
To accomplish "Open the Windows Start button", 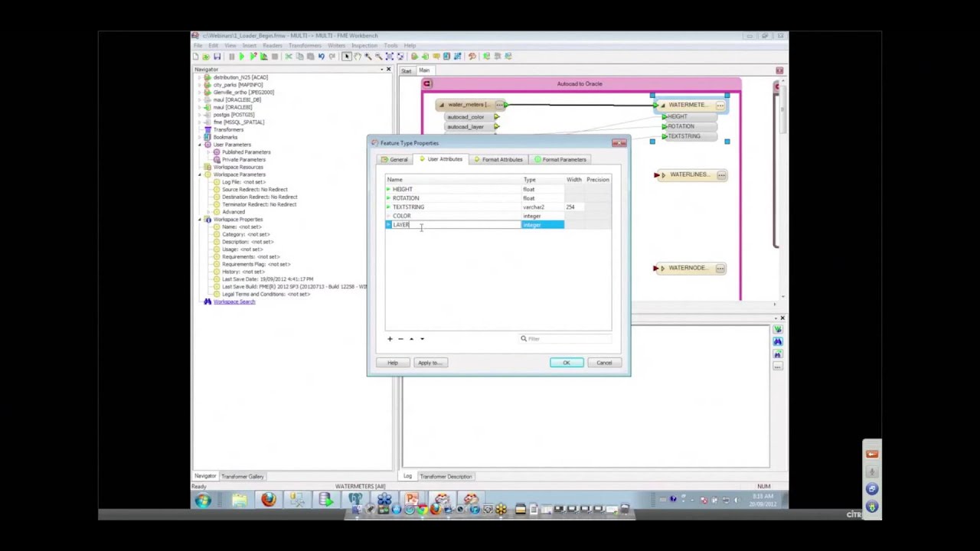I will tap(202, 500).
